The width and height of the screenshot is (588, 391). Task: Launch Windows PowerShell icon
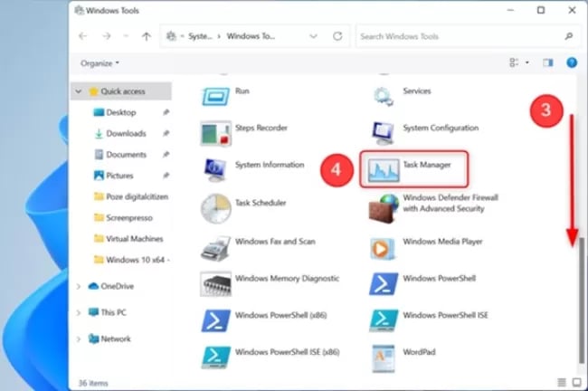point(383,284)
